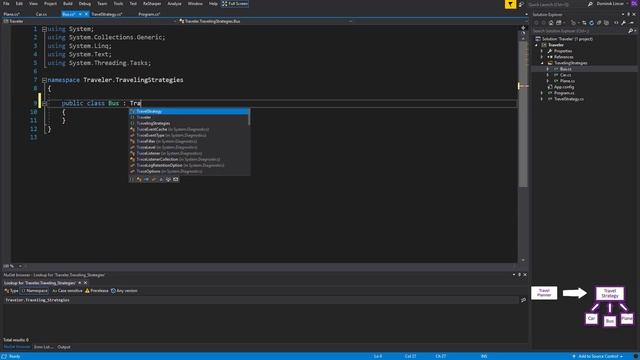The width and height of the screenshot is (640, 360).
Task: Expand the Program.cs file node
Action: click(x=542, y=93)
